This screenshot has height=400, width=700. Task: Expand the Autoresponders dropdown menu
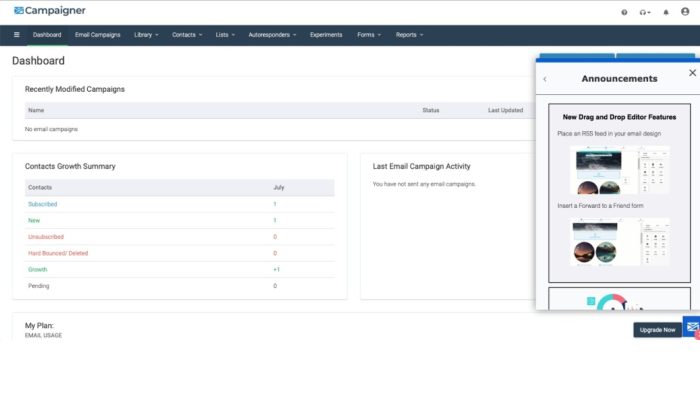point(272,35)
